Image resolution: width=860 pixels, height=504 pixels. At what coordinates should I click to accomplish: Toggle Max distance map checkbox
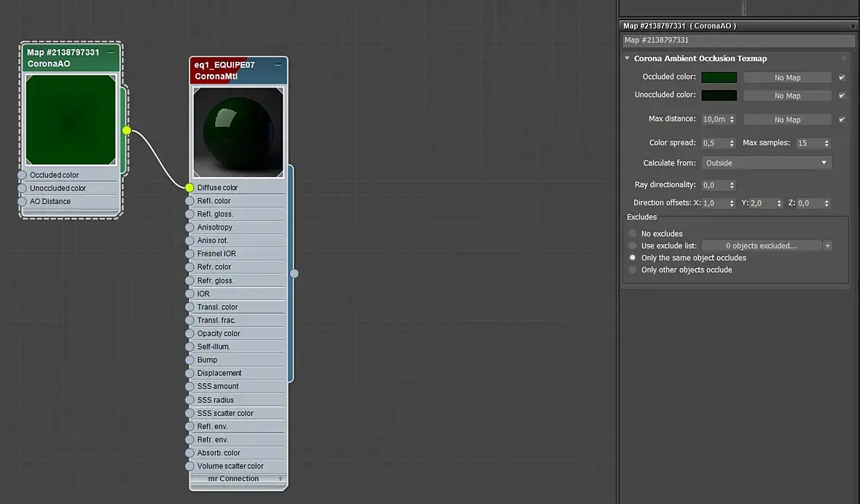coord(842,119)
